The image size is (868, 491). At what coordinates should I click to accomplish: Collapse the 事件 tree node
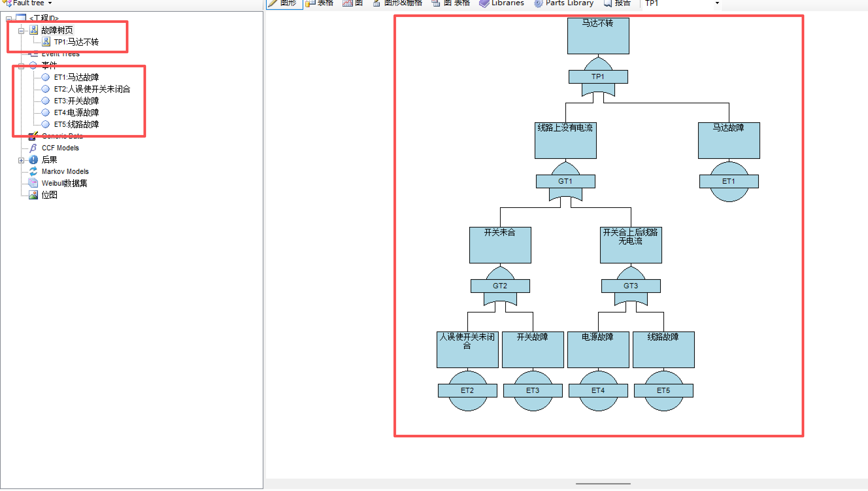(21, 66)
